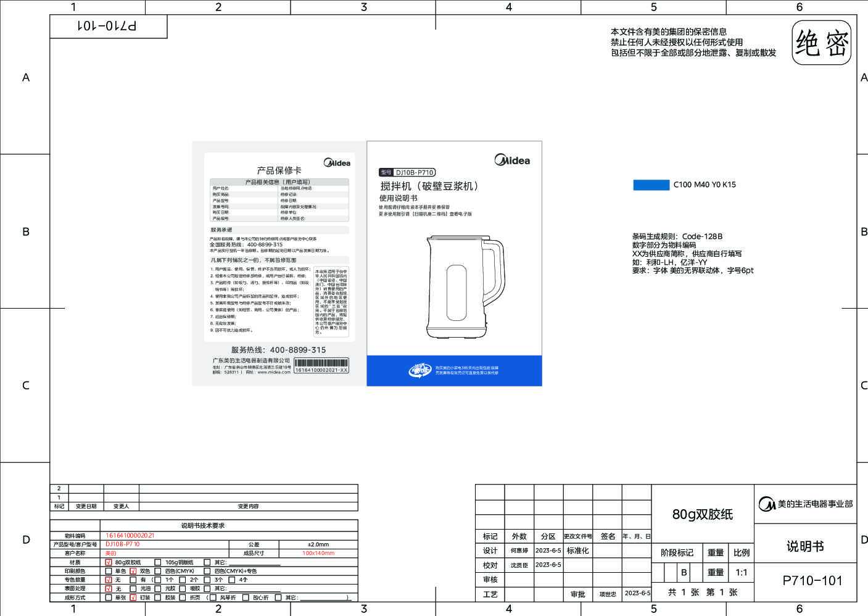
Task: Click the www.midea.com website address
Action: pos(274,372)
